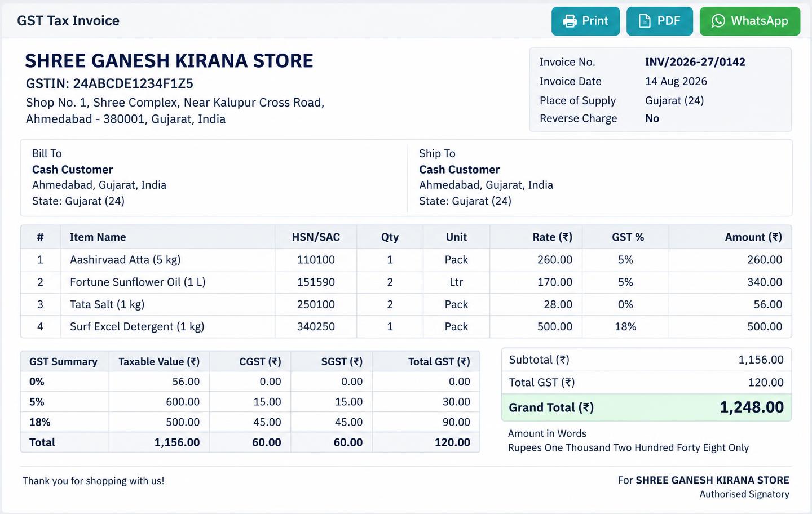Click HSN code 250100
812x514 pixels.
(316, 304)
